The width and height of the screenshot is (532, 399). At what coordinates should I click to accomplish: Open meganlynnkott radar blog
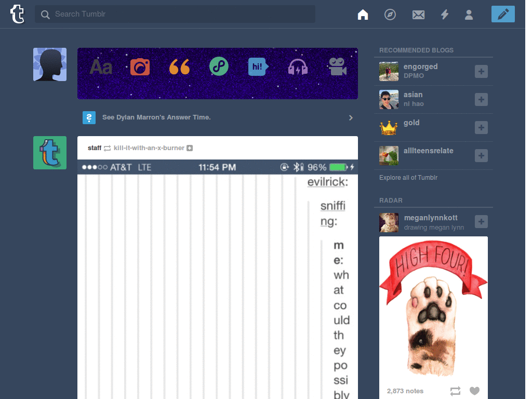pyautogui.click(x=431, y=218)
